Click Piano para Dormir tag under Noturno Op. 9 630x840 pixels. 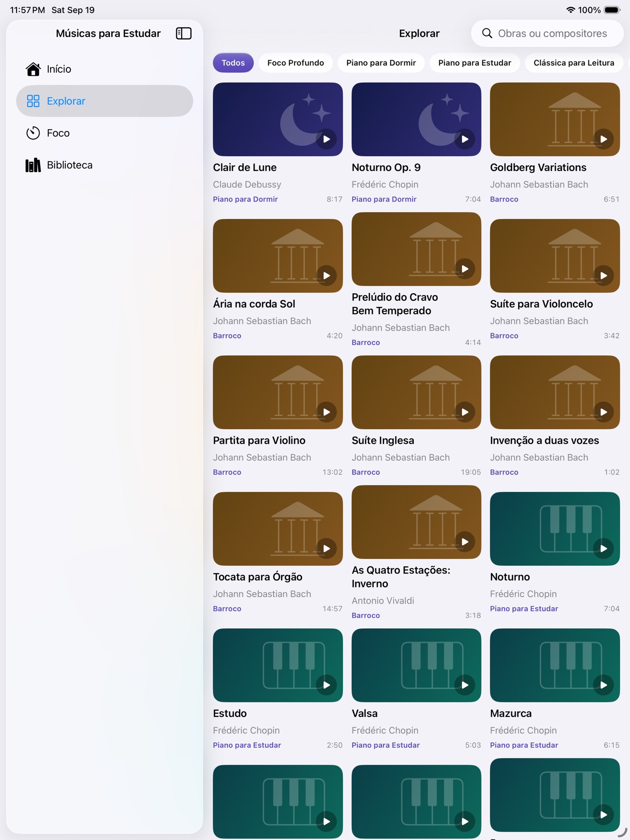coord(384,199)
